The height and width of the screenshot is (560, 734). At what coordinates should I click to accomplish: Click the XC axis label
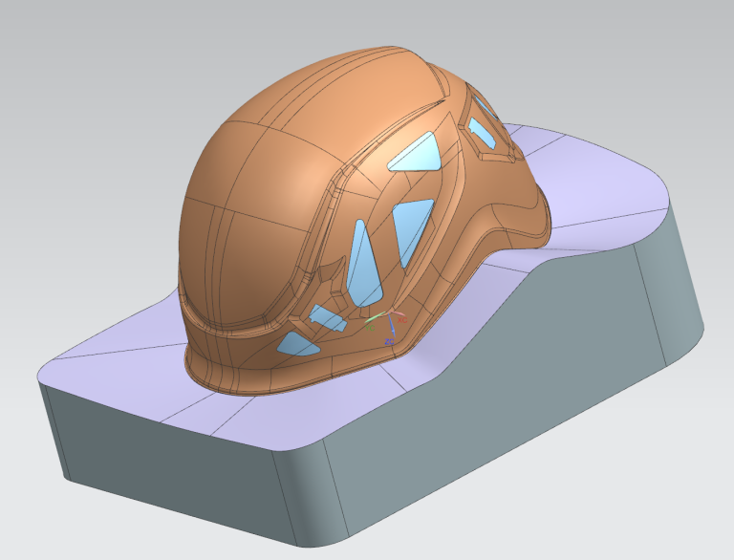tap(402, 320)
